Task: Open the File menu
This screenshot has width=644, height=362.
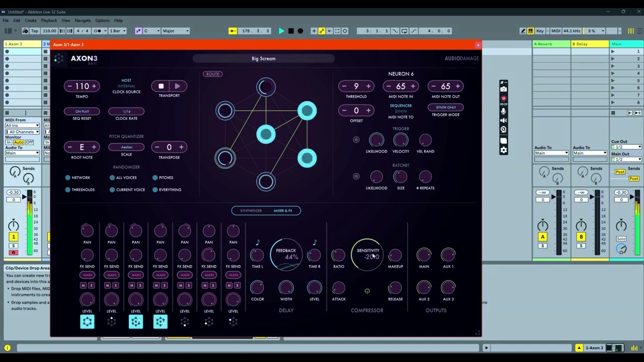Action: 6,21
